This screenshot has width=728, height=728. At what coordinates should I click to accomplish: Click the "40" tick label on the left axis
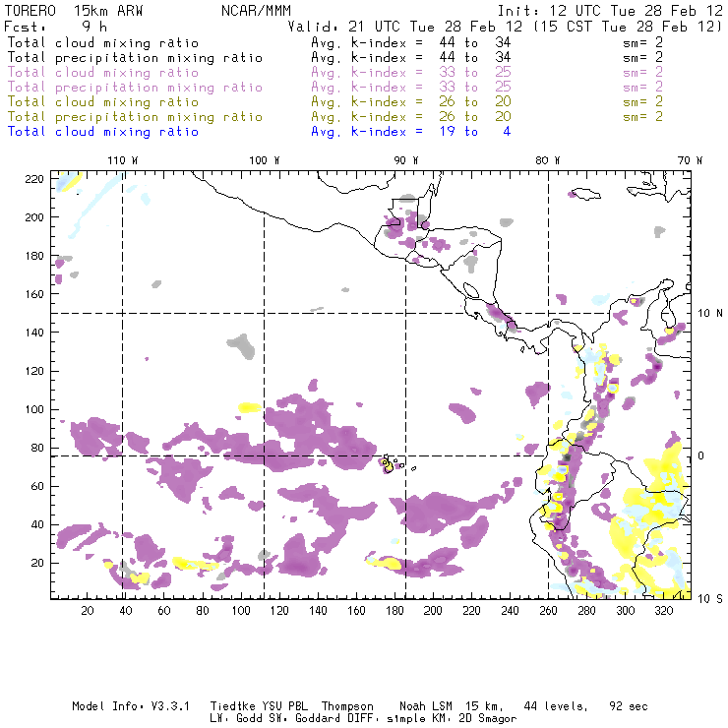point(37,524)
